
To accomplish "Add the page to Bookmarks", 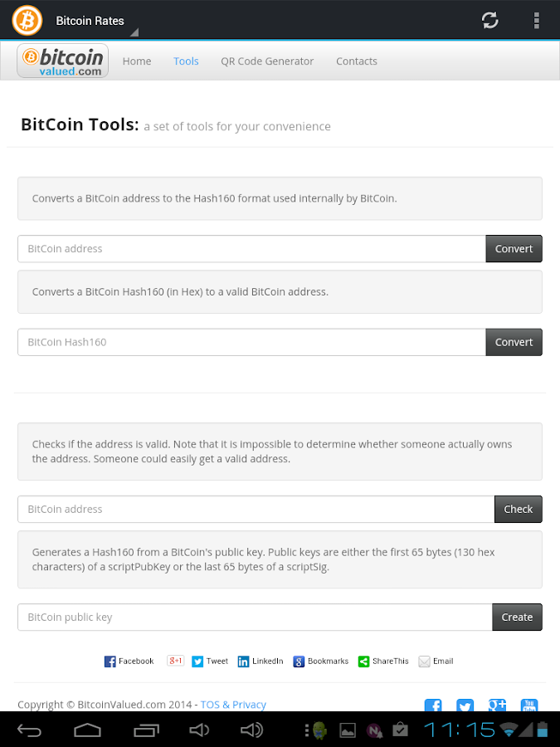I will coord(321,662).
